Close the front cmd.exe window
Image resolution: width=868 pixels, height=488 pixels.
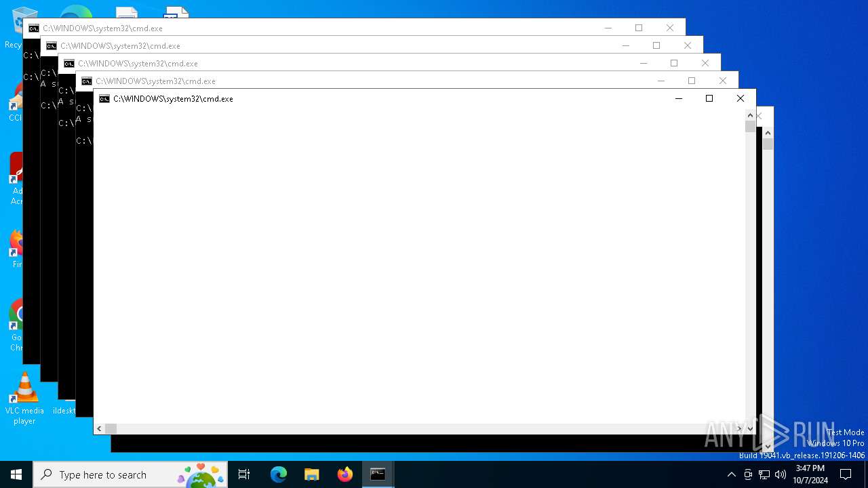(x=741, y=98)
